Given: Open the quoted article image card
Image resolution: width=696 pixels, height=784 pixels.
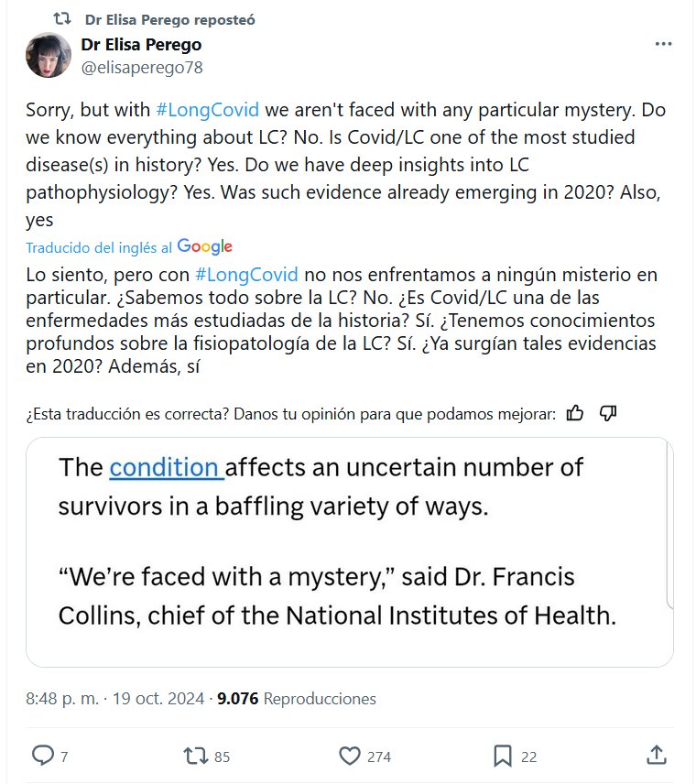Looking at the screenshot, I should pos(349,551).
